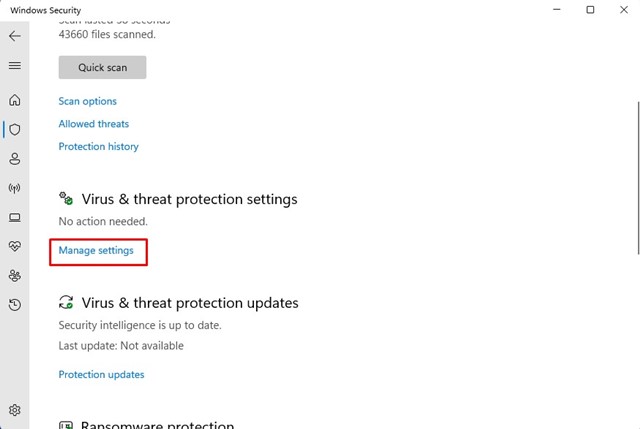Open Device performance & health heart icon
Screen dimensions: 640x429
click(15, 246)
